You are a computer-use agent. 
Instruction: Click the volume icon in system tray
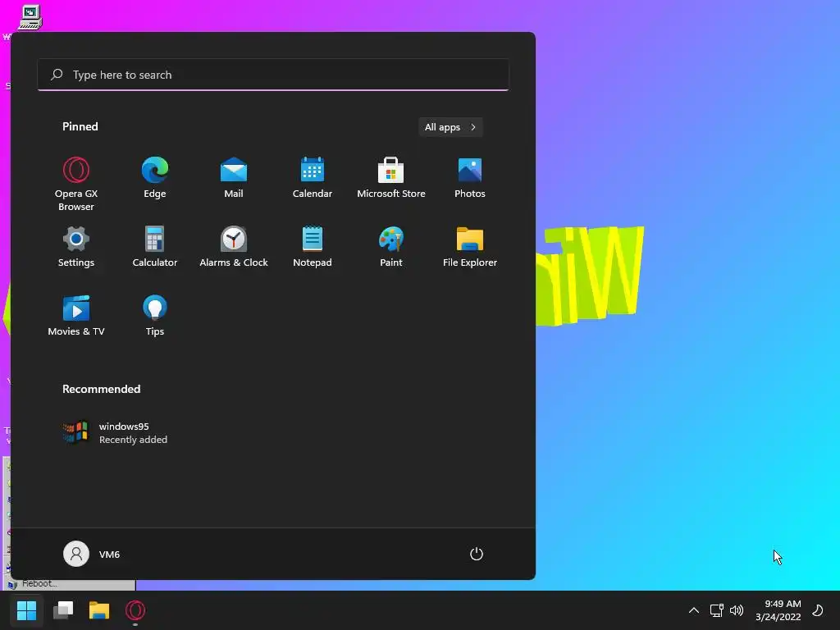click(x=737, y=610)
